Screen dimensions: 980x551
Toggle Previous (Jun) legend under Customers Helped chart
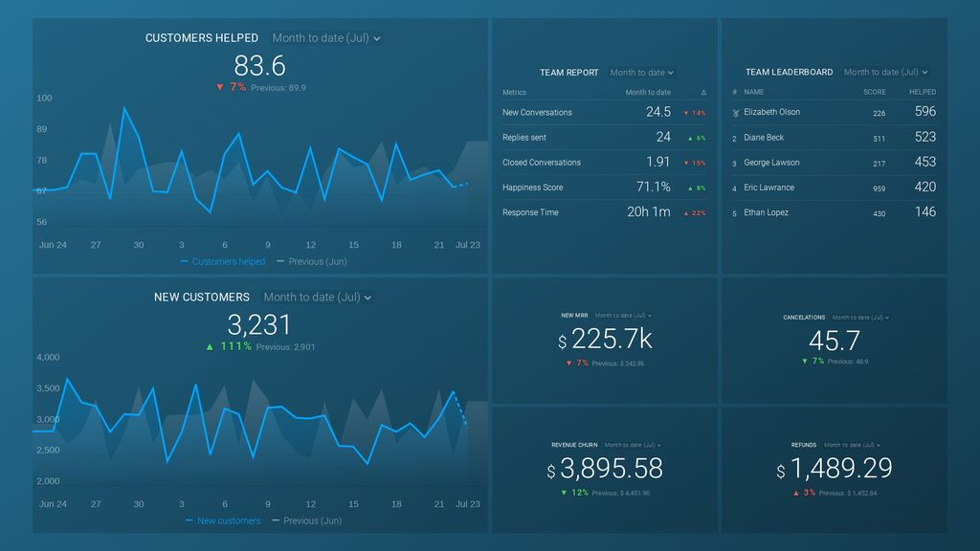tap(312, 262)
